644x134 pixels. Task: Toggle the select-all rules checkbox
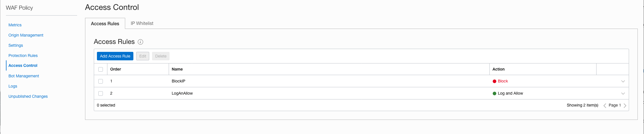coord(101,69)
